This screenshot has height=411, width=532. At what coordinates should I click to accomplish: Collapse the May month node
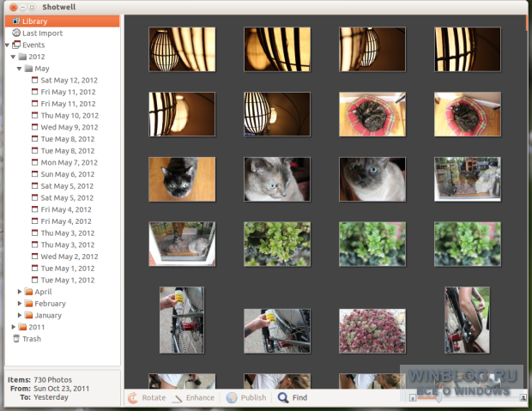tap(20, 69)
